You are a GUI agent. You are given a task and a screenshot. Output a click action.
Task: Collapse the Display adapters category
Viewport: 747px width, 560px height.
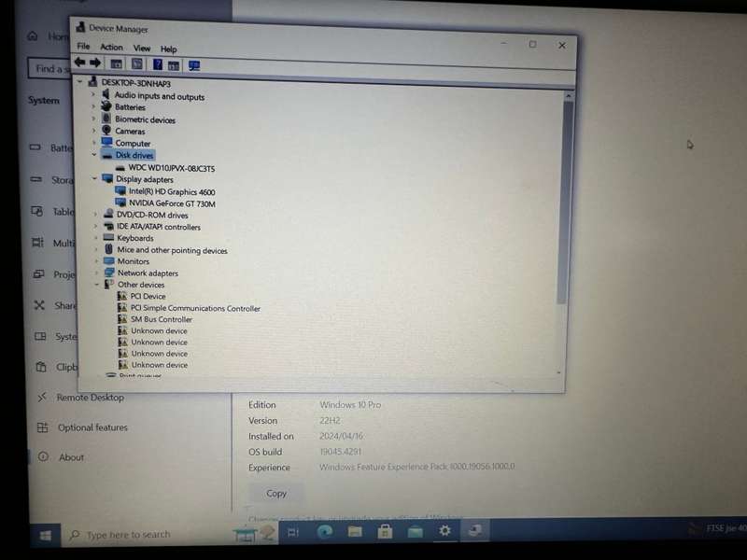click(95, 178)
